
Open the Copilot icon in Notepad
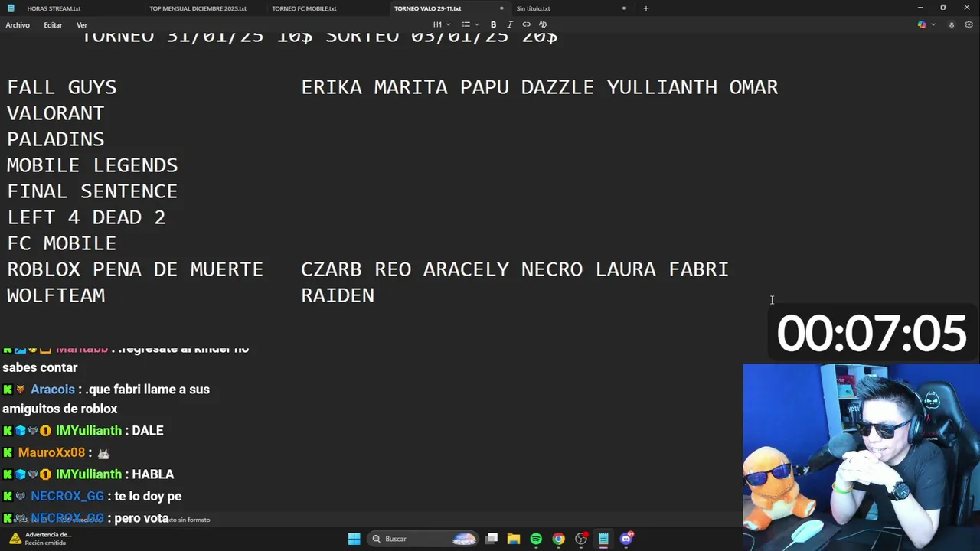pyautogui.click(x=922, y=24)
